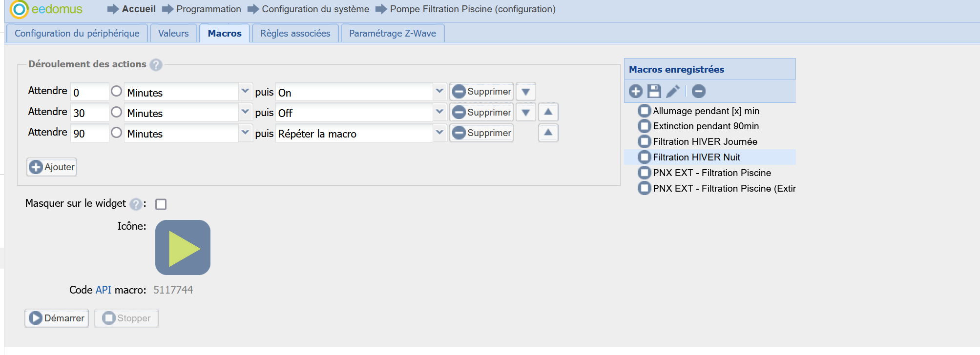This screenshot has height=355, width=980.
Task: Switch to the Valeurs tab
Action: tap(173, 33)
